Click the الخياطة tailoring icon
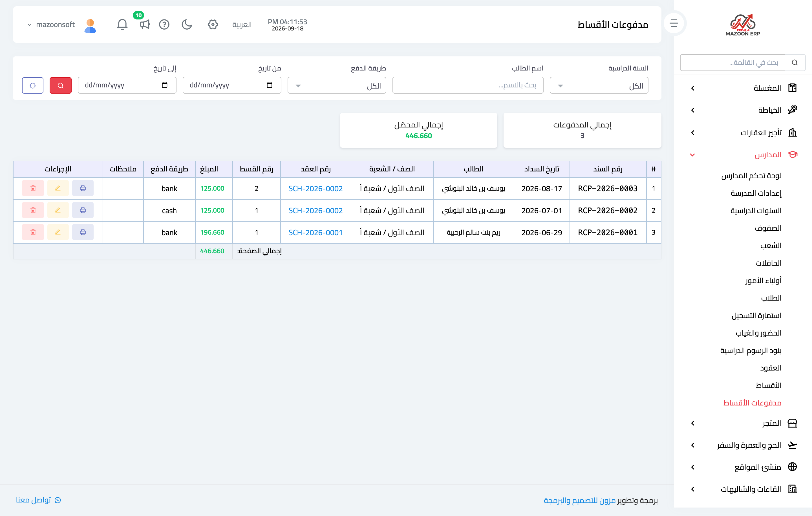 tap(793, 110)
